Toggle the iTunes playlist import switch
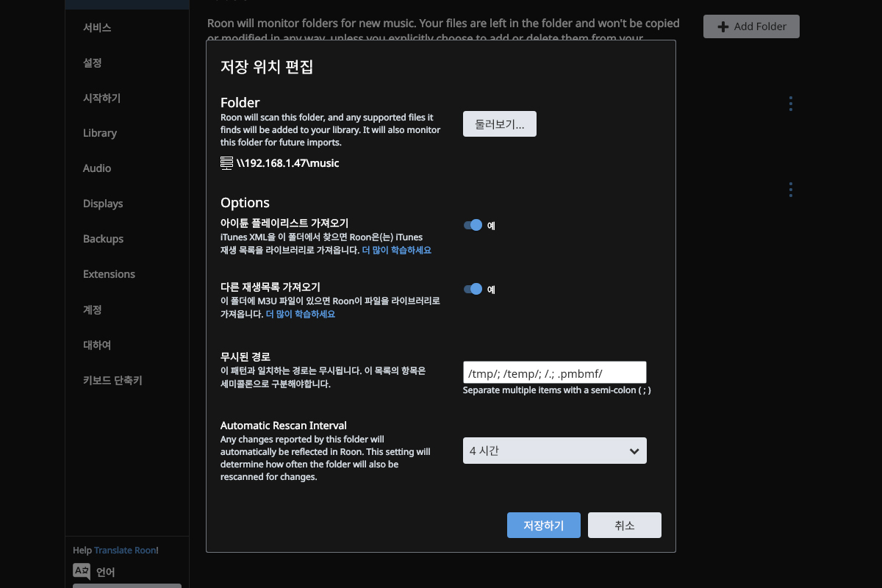The height and width of the screenshot is (588, 882). 473,225
